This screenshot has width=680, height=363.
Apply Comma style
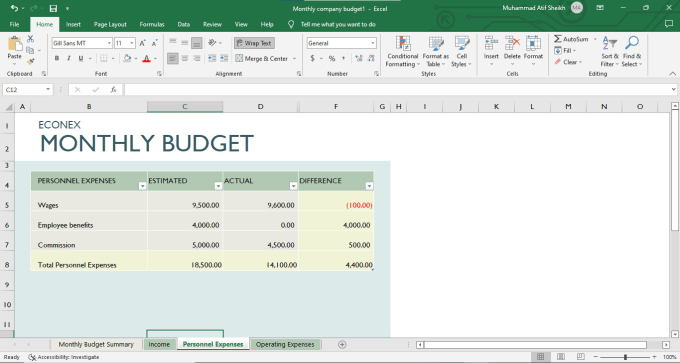344,58
